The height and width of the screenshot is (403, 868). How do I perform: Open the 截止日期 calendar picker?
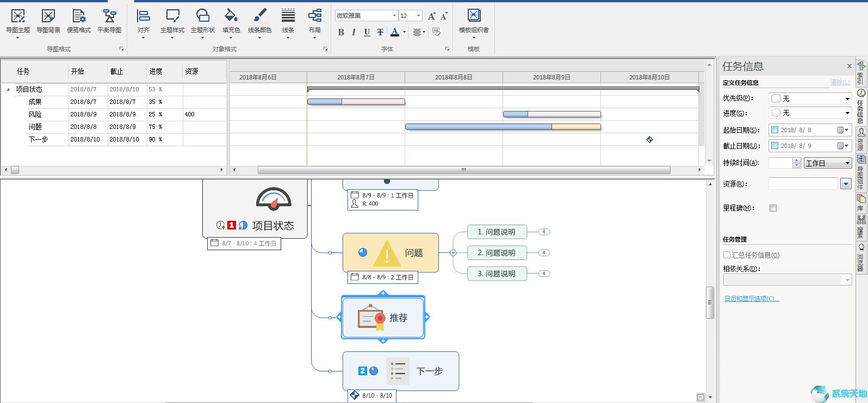[x=843, y=146]
